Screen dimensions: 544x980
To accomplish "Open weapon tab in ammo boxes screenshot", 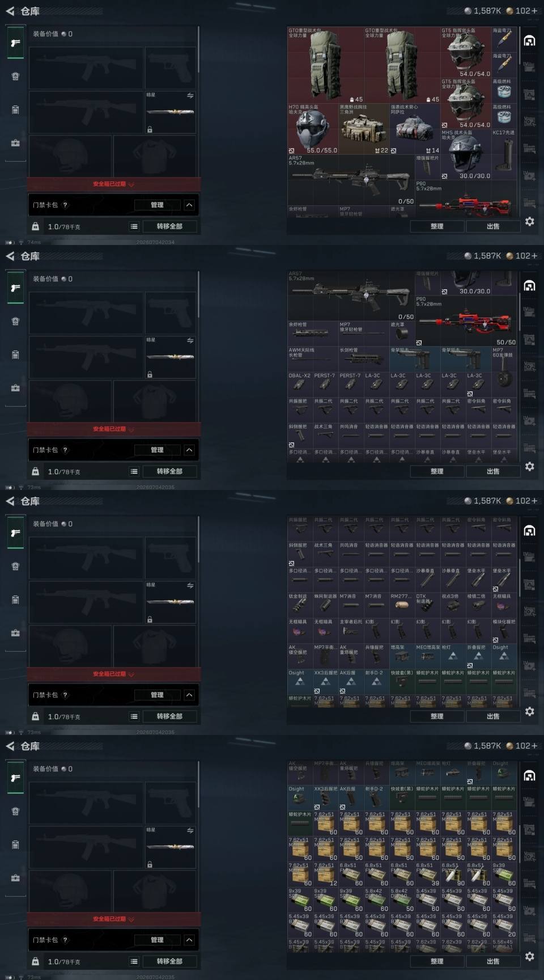I will [x=15, y=778].
